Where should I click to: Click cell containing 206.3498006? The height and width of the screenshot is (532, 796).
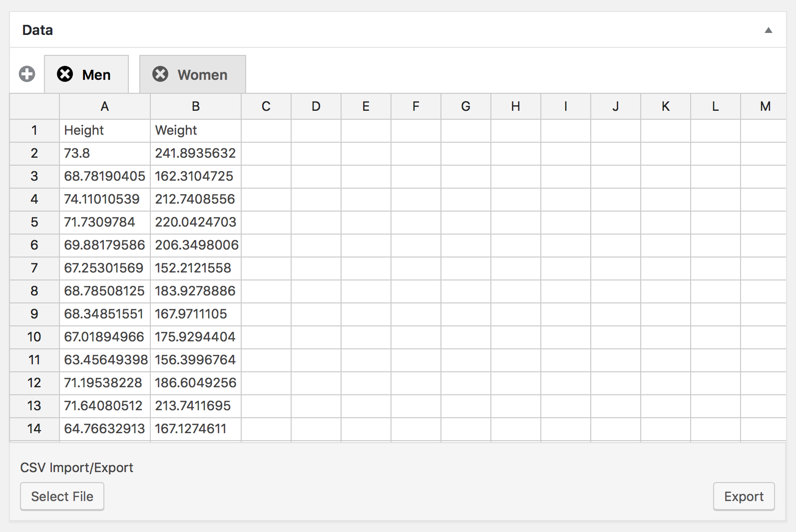tap(196, 246)
